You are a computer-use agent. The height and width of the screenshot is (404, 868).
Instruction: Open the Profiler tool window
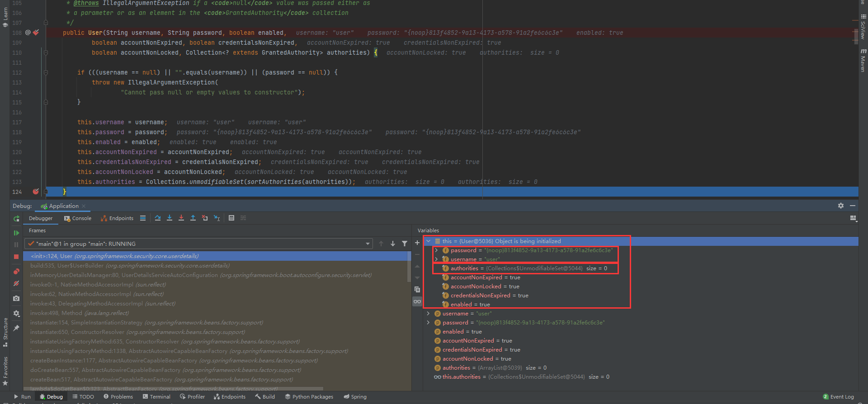click(192, 397)
